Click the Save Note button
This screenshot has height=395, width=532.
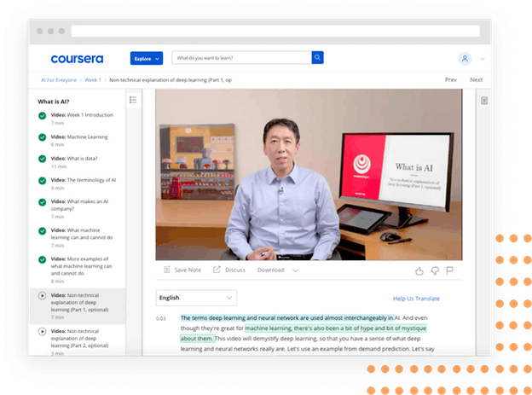(181, 270)
